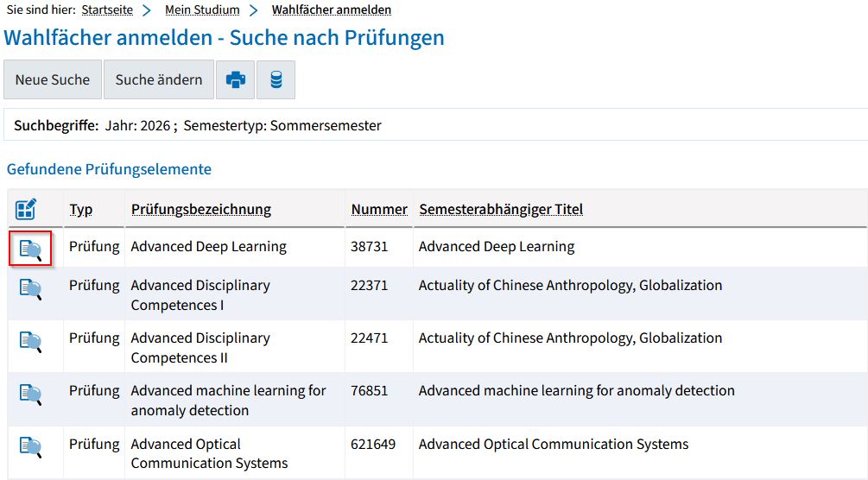Click Wahlfächer anmelden breadcrumb link

point(332,10)
